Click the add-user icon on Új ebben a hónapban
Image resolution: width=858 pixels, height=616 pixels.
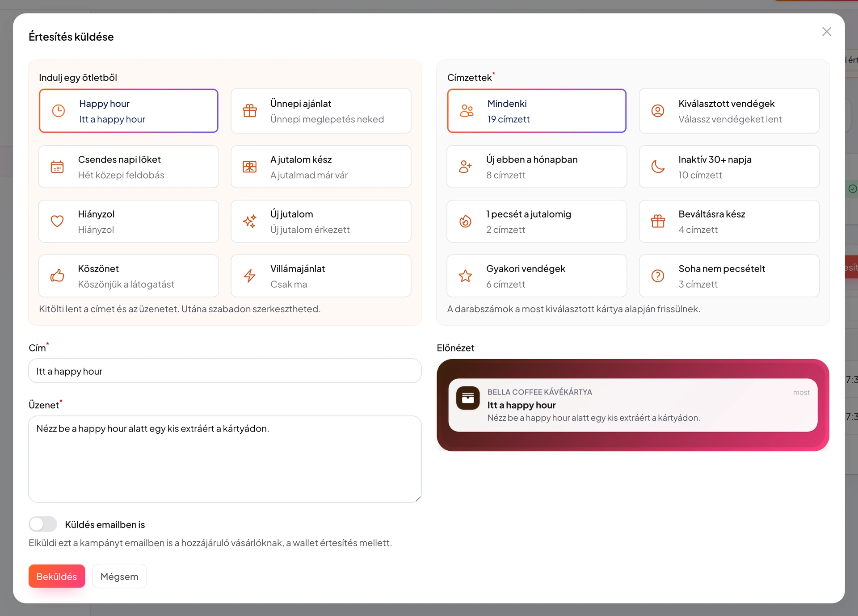(x=466, y=167)
